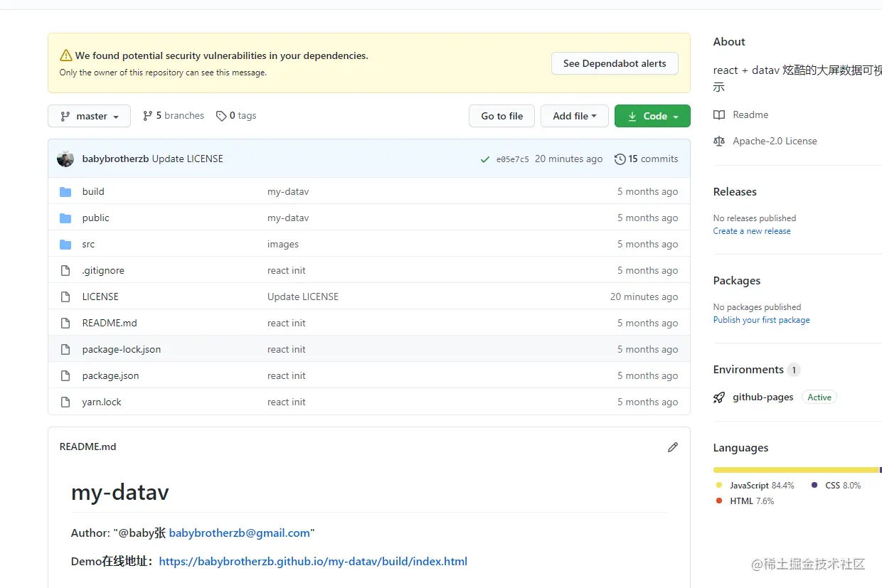Viewport: 882px width, 588px height.
Task: Open the github-pages environment
Action: pyautogui.click(x=763, y=397)
